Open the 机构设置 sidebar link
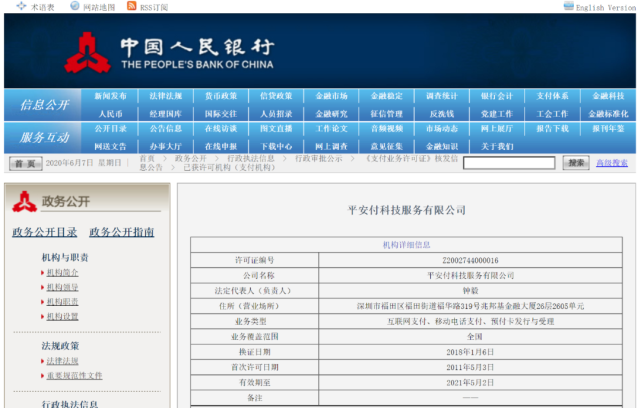This screenshot has width=641, height=408. 62,316
